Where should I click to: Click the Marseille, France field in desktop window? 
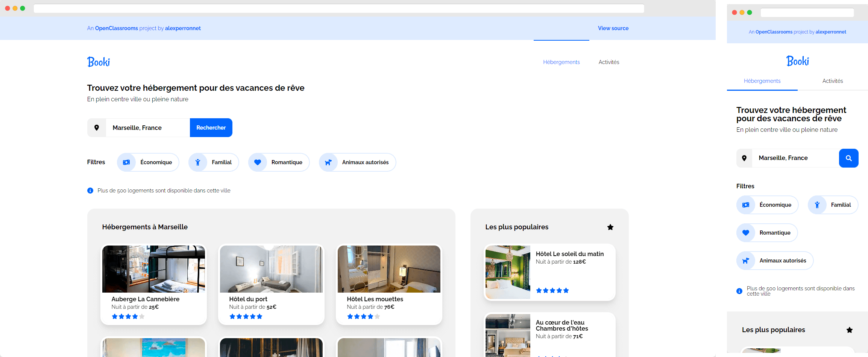pos(148,128)
